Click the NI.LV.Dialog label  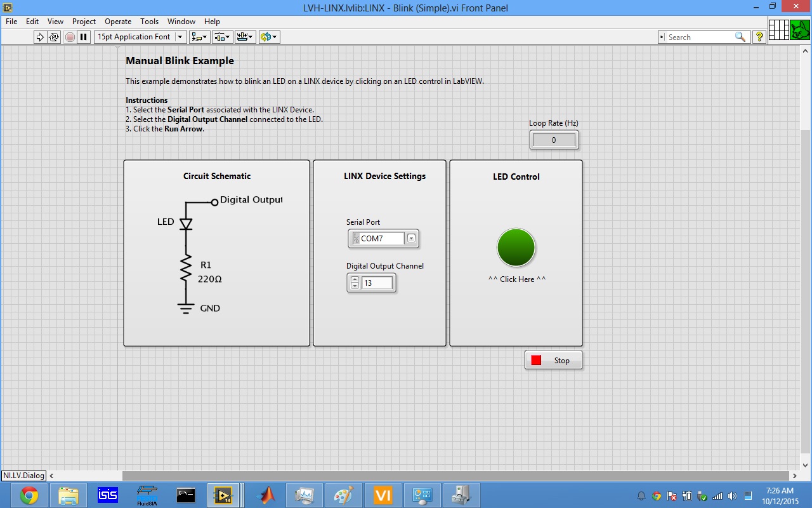point(23,476)
